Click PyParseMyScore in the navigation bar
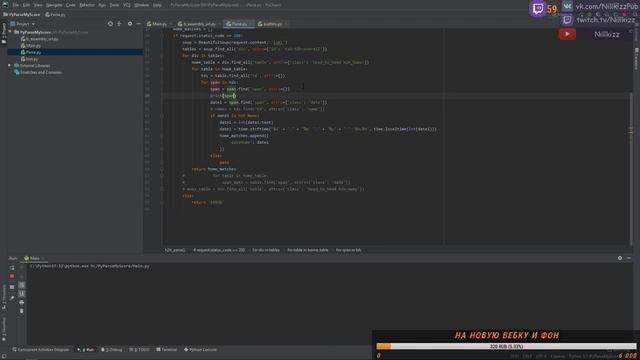Image resolution: width=640 pixels, height=360 pixels. click(x=22, y=15)
